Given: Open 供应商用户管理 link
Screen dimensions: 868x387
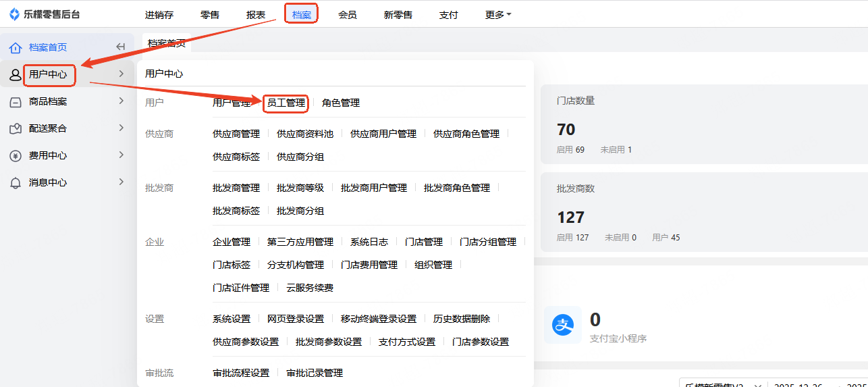Looking at the screenshot, I should (x=383, y=134).
